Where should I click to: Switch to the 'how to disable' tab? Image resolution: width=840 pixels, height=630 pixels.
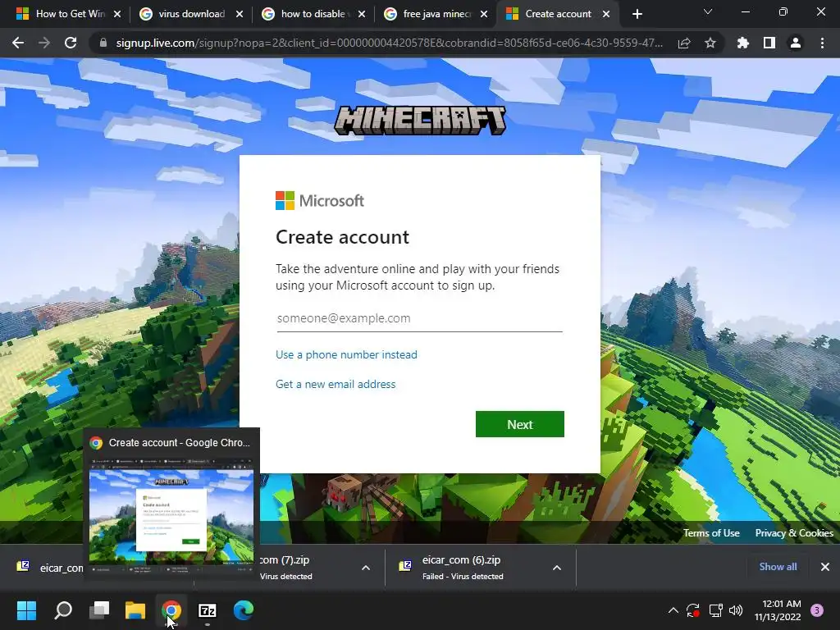(313, 14)
